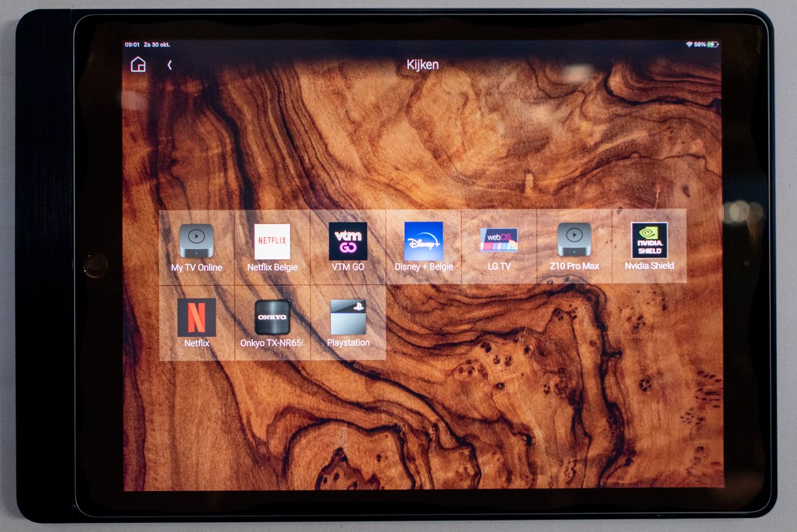Open the VTM GO app icon

click(348, 241)
